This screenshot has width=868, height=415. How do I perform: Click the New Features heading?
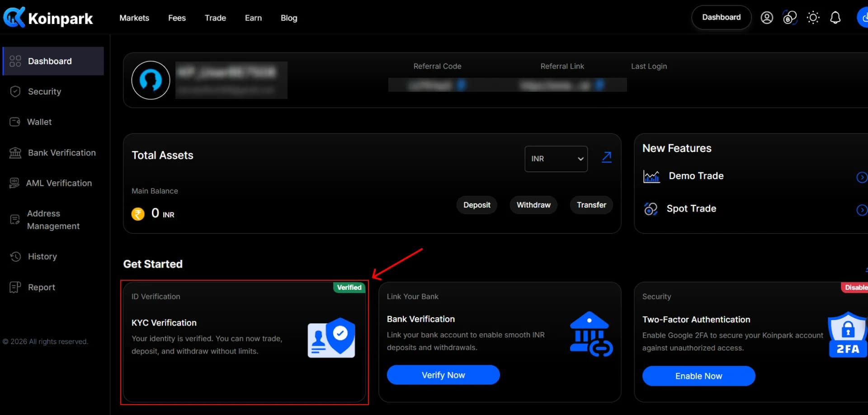[x=677, y=148]
